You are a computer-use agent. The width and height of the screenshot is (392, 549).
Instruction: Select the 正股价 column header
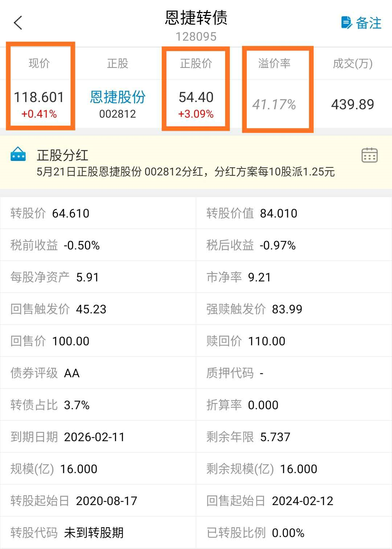(196, 64)
